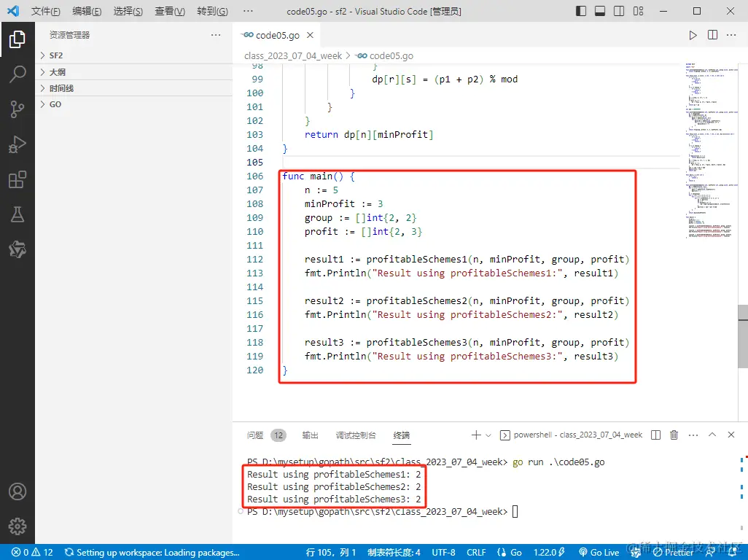Split the editor to the right
The width and height of the screenshot is (748, 560).
pyautogui.click(x=712, y=35)
